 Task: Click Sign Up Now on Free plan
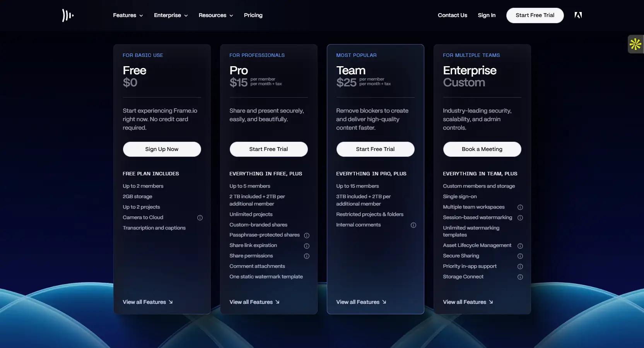pos(162,149)
